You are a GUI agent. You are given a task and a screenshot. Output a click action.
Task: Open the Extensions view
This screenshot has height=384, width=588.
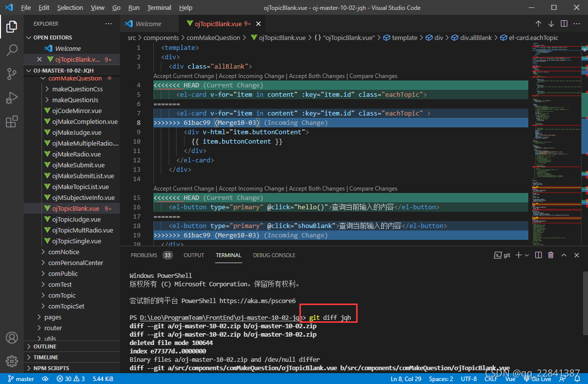(12, 121)
